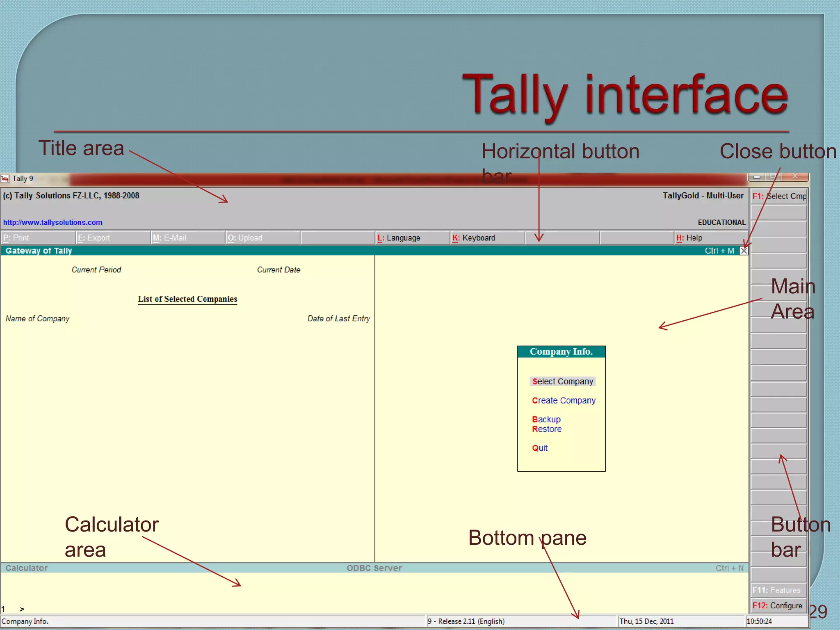The width and height of the screenshot is (840, 630).
Task: Click the TallyGold - Multi-User label
Action: click(703, 196)
